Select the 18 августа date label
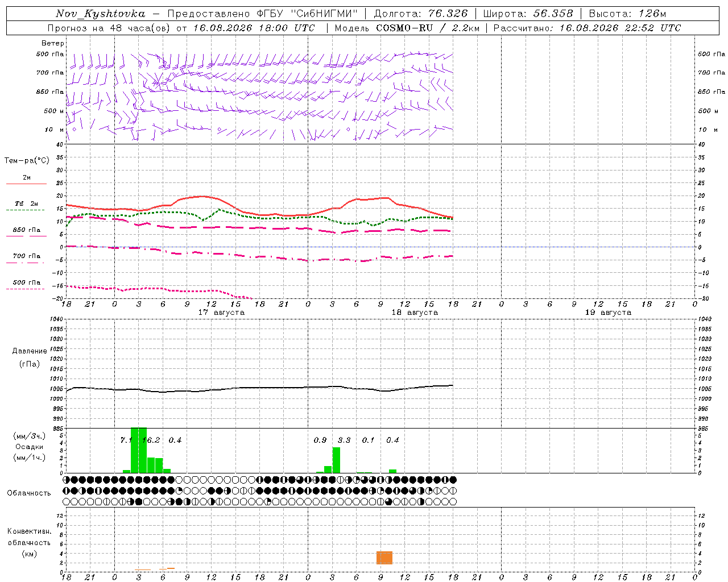 coord(415,313)
